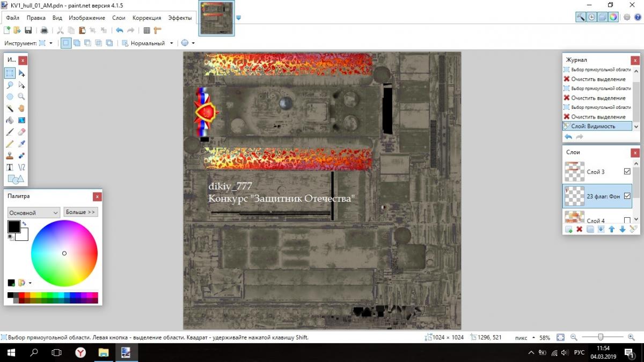Open the Эффекты menu
This screenshot has height=362, width=644.
click(x=180, y=18)
